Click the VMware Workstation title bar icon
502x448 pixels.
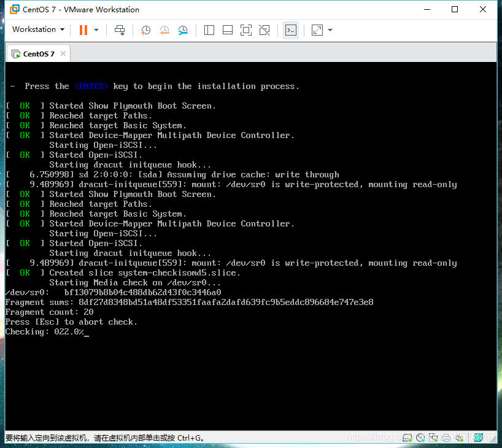14,9
